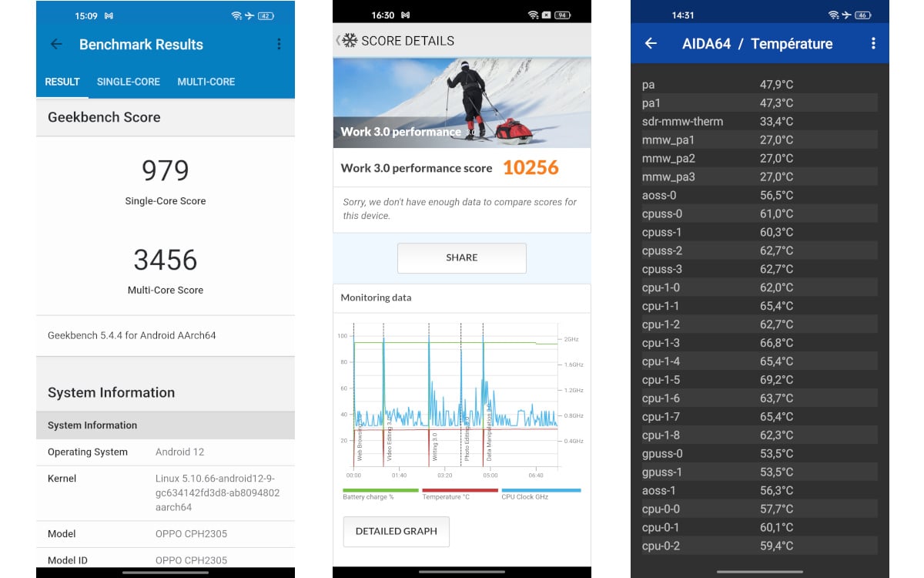Tap the Work 3.0 performance banner image

coord(462,102)
